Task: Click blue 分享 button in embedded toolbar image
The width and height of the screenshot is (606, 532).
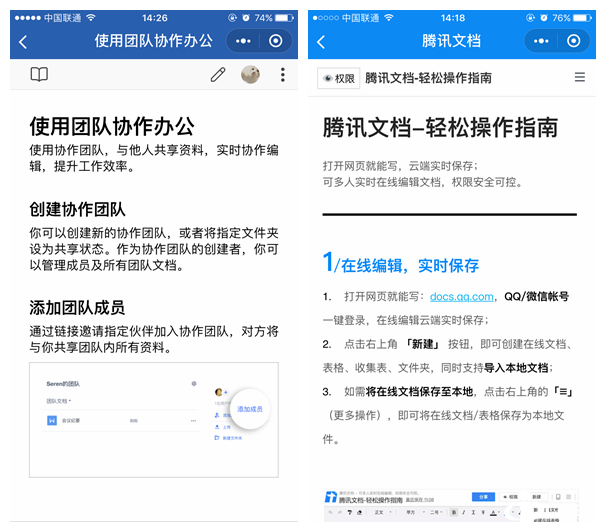Action: [483, 497]
